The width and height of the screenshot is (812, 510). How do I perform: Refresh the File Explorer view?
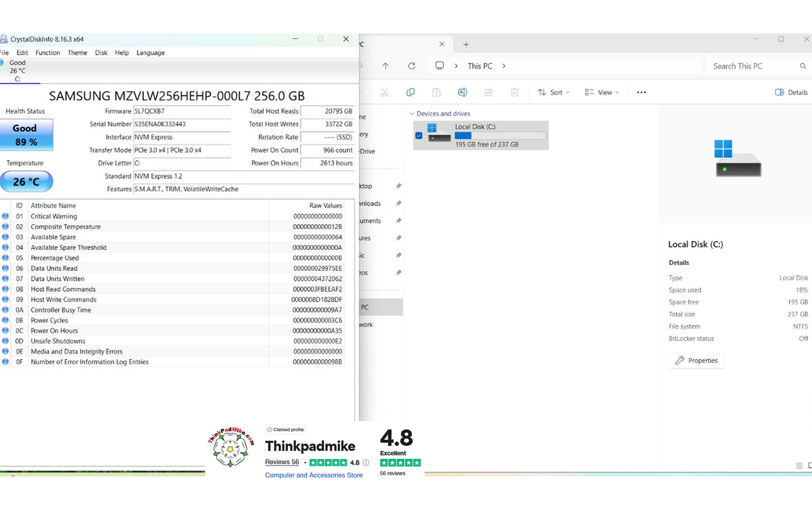[x=411, y=66]
